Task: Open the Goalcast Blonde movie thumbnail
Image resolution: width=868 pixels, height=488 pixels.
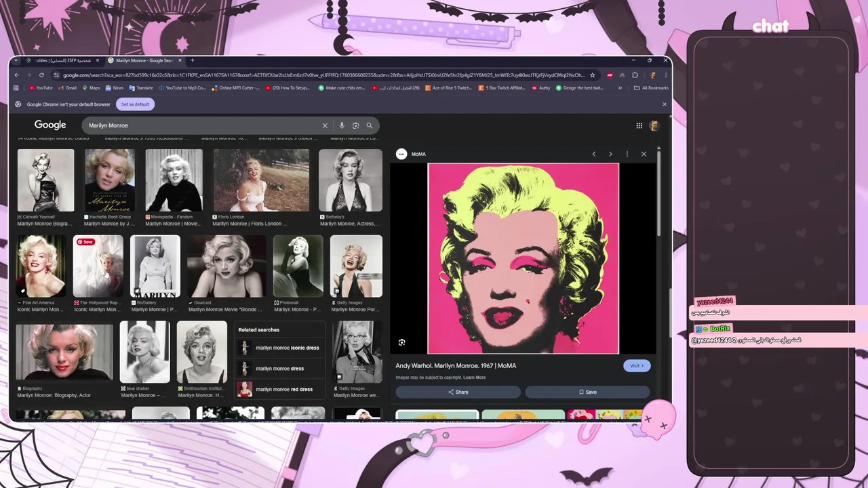Action: (226, 266)
